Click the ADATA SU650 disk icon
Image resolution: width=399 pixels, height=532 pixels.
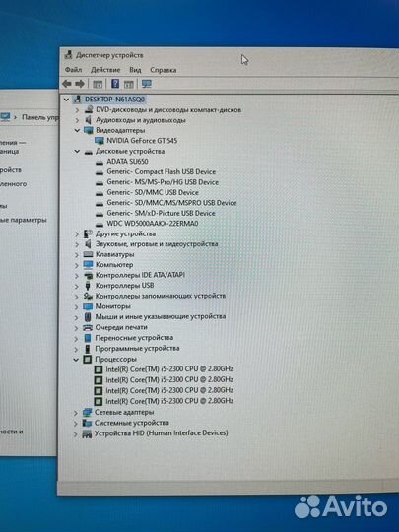click(100, 163)
